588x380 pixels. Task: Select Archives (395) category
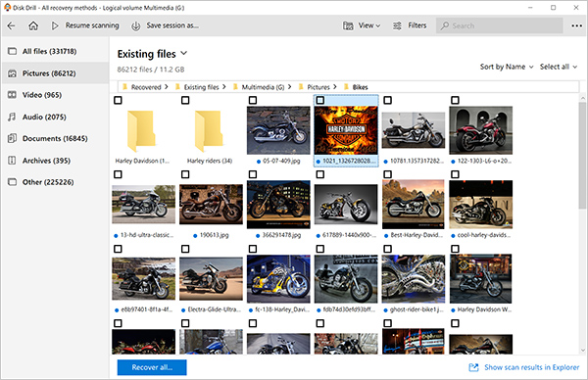point(55,161)
